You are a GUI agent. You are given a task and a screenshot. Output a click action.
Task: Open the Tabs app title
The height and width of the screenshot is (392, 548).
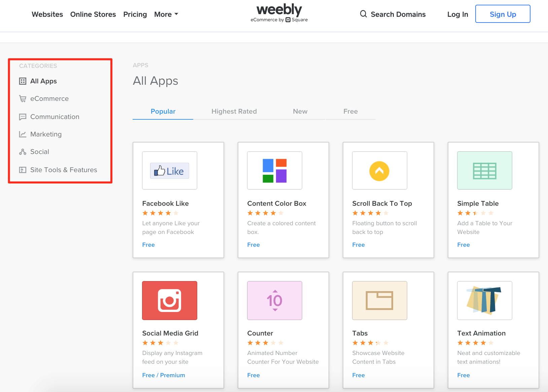pyautogui.click(x=360, y=333)
